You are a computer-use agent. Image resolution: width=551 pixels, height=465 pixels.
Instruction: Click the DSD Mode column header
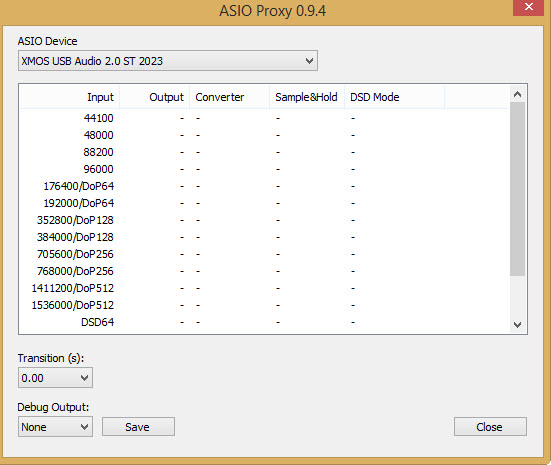click(x=394, y=97)
